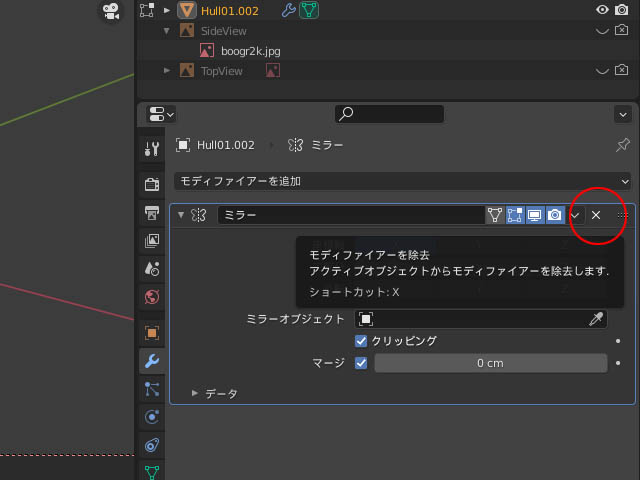Click ミラー in the properties breadcrumb
Image resolution: width=640 pixels, height=480 pixels.
327,145
